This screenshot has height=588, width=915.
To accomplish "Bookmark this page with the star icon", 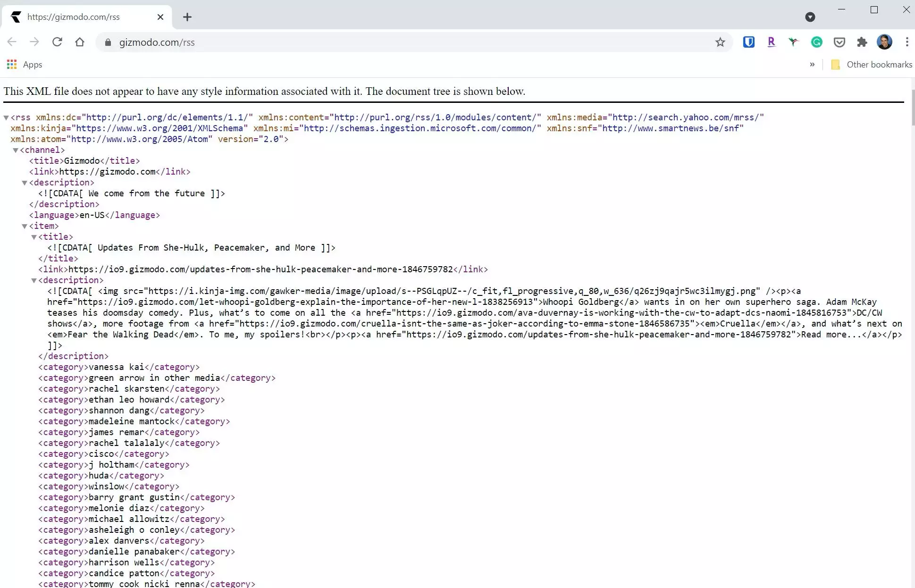I will 720,42.
